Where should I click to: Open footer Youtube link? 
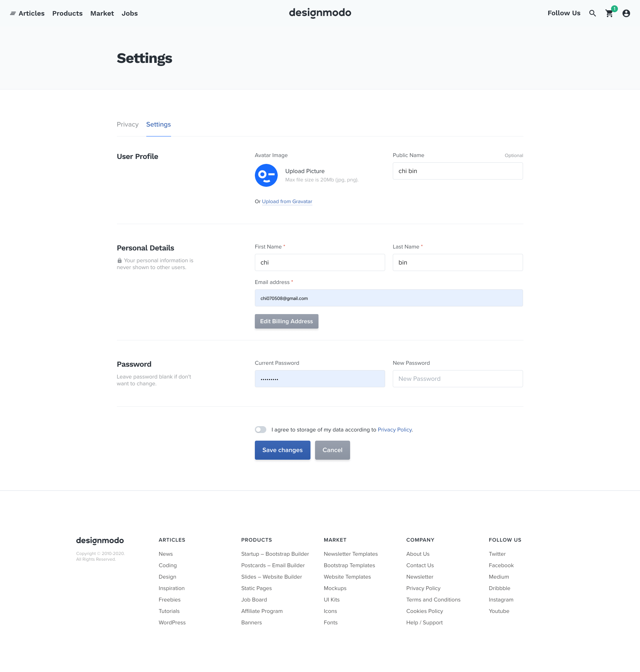(499, 611)
